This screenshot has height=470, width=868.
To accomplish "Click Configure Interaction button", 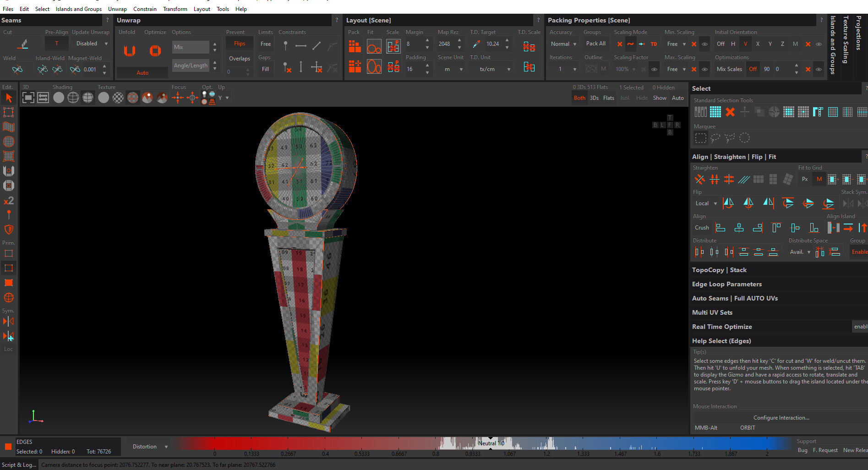I will [x=781, y=418].
